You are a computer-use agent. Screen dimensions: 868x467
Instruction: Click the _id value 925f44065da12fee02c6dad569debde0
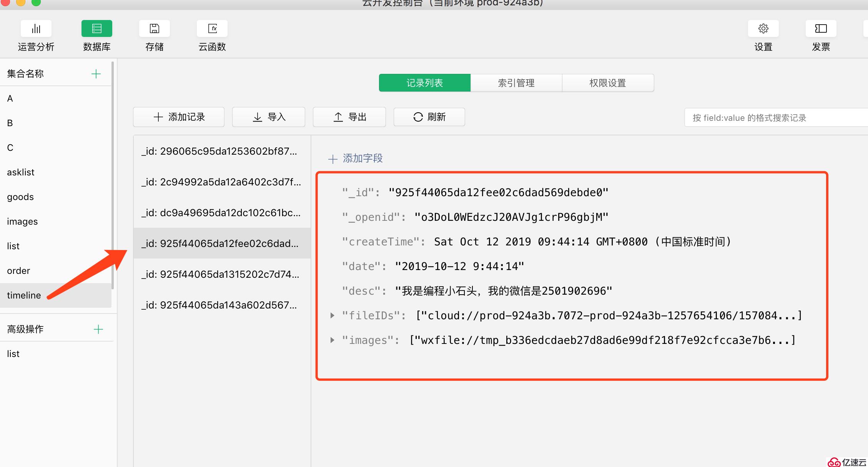(x=499, y=192)
